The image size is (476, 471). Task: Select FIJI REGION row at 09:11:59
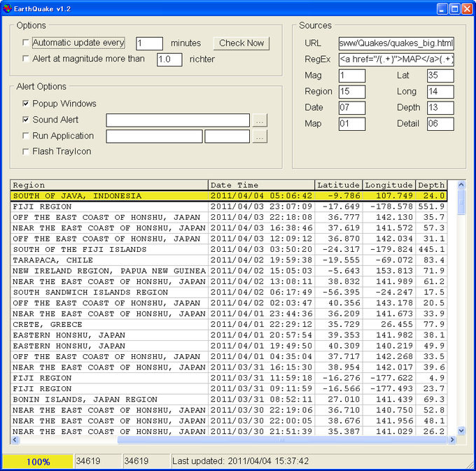229,388
